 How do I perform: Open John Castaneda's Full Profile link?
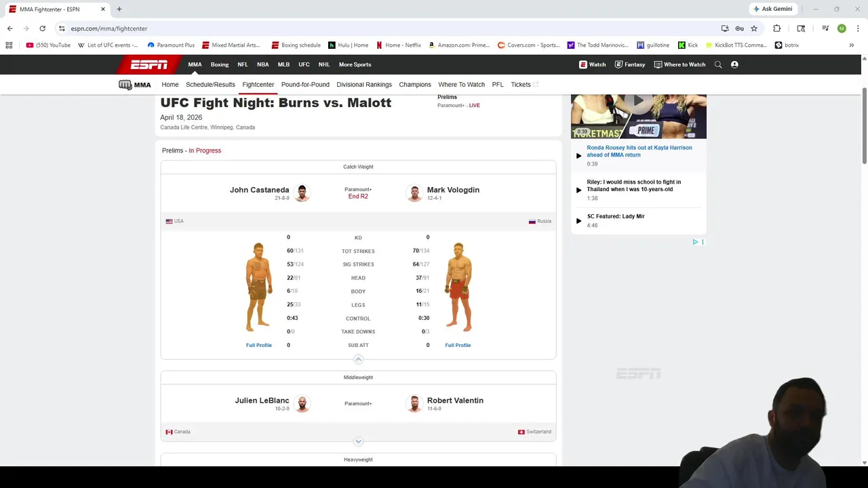pos(259,345)
